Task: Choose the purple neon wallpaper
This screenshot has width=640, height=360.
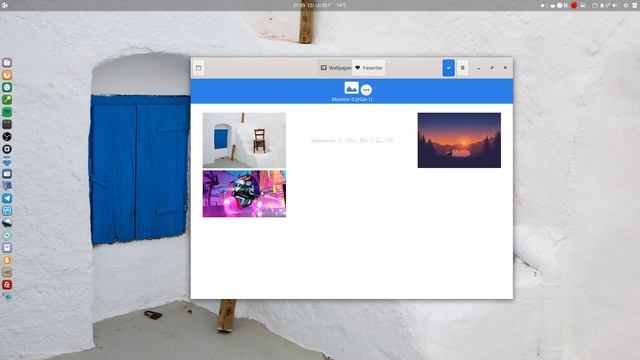Action: pos(244,194)
